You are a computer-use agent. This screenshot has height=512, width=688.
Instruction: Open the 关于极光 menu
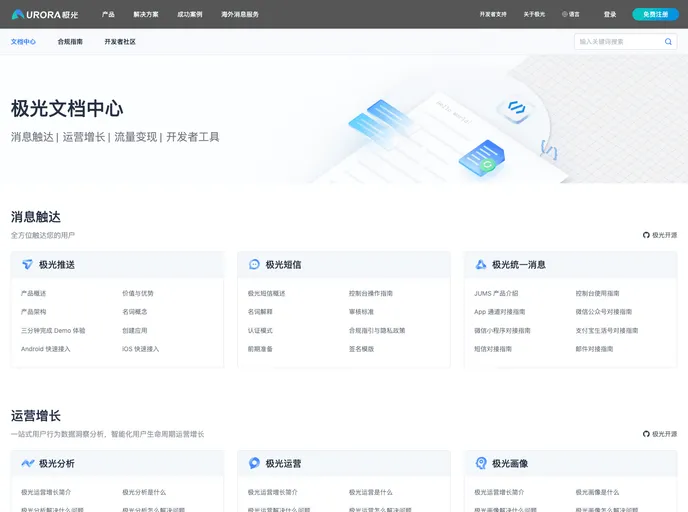(534, 14)
